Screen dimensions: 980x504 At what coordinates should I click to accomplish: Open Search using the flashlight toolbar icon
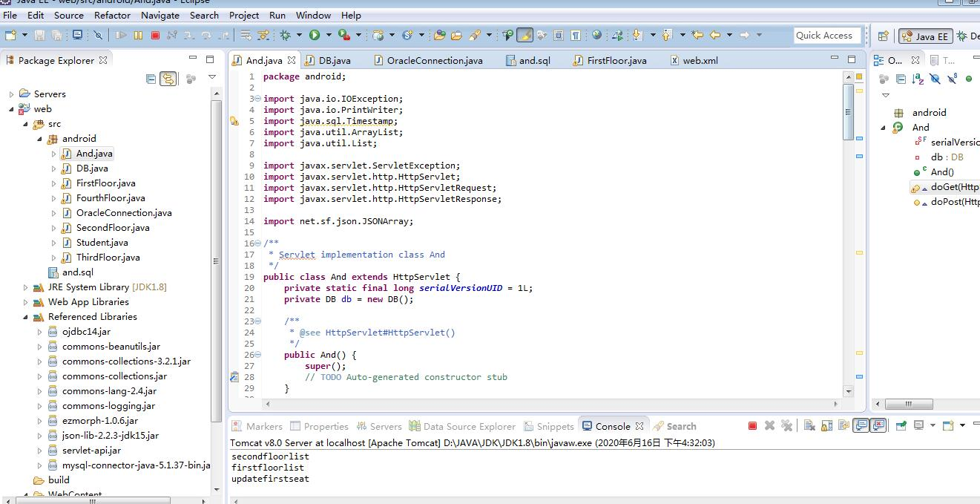pyautogui.click(x=524, y=35)
